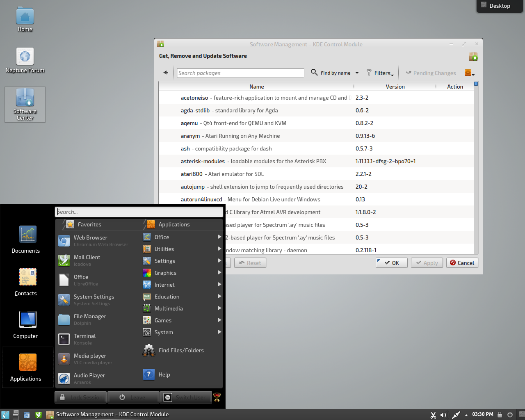Click the Lock Session button

point(81,397)
